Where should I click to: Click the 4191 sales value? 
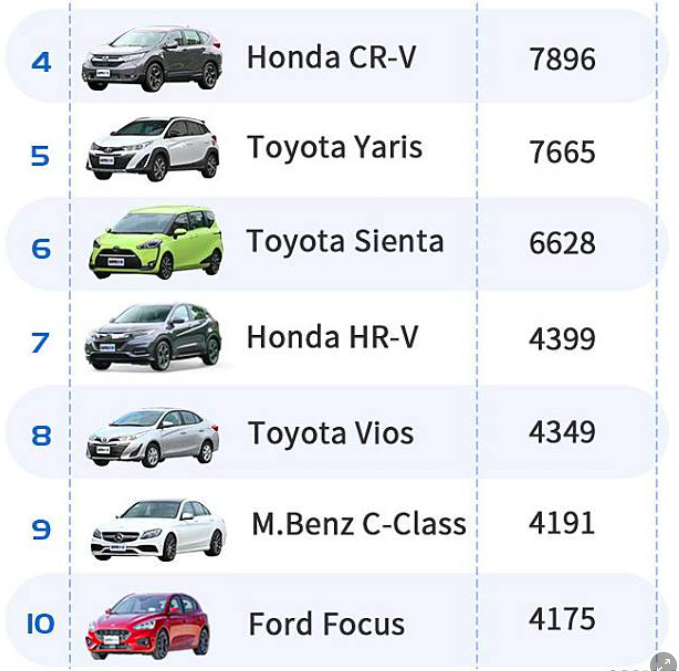562,524
